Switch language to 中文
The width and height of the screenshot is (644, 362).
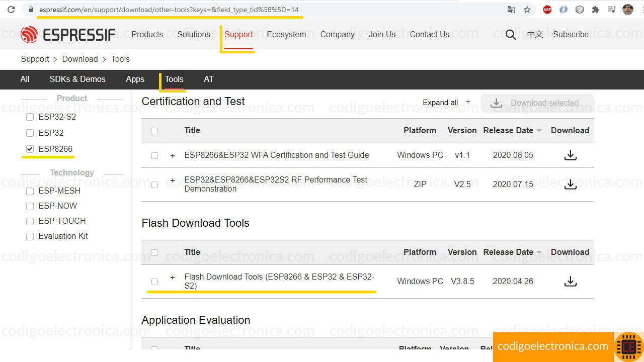[x=535, y=34]
